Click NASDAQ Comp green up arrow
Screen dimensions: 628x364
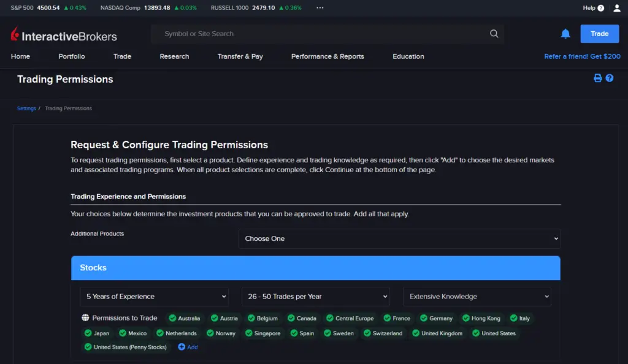pyautogui.click(x=176, y=8)
